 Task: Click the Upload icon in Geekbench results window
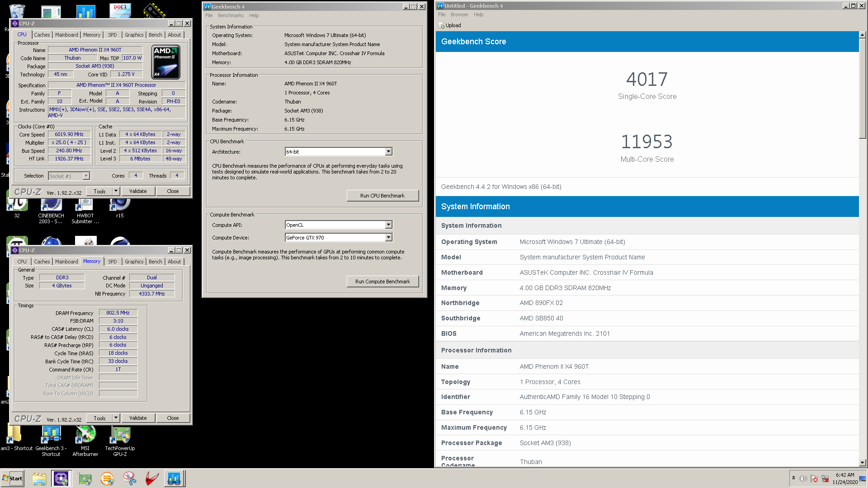pyautogui.click(x=442, y=26)
